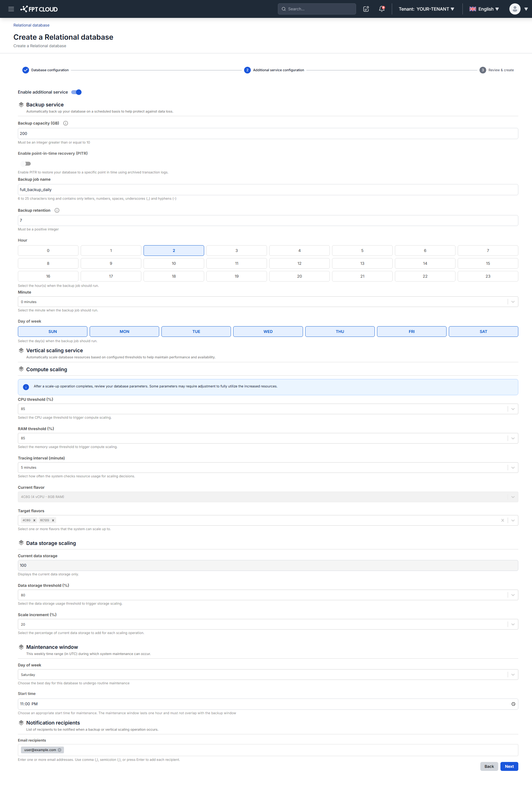Click the Back button

(489, 767)
